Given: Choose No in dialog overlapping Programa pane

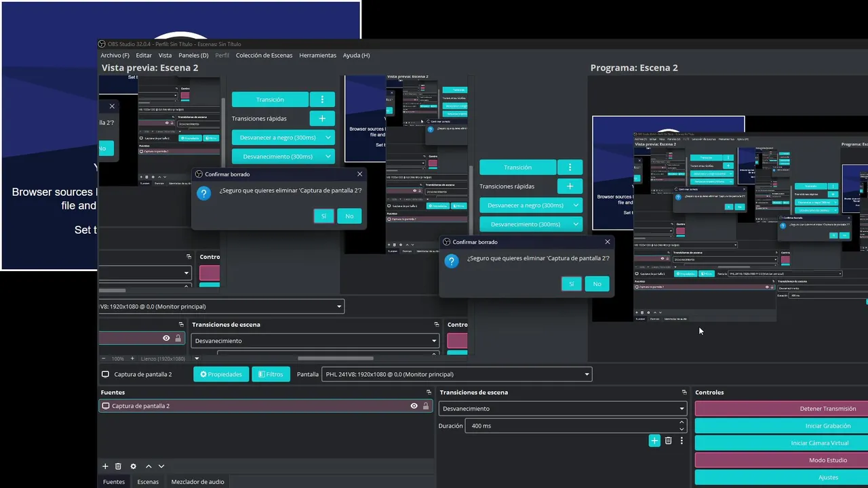Looking at the screenshot, I should 597,284.
